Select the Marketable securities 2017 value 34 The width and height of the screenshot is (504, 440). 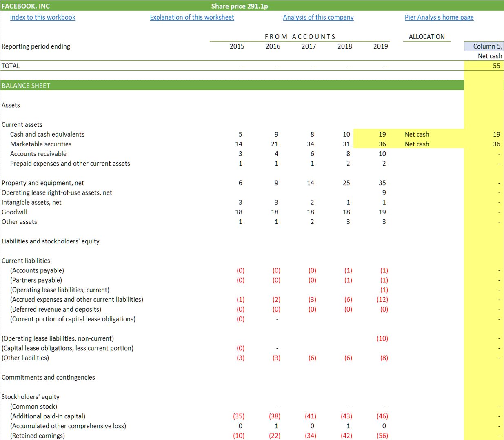pos(310,144)
